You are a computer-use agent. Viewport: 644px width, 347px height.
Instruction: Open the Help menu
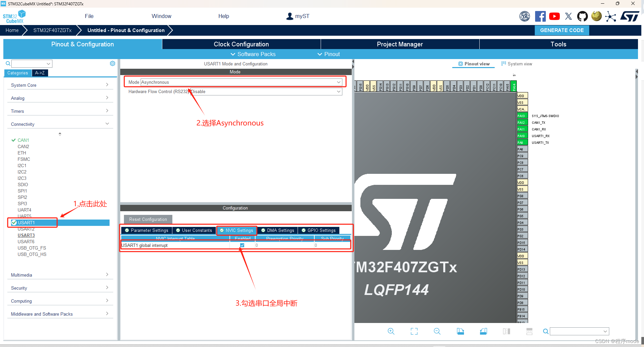tap(224, 16)
